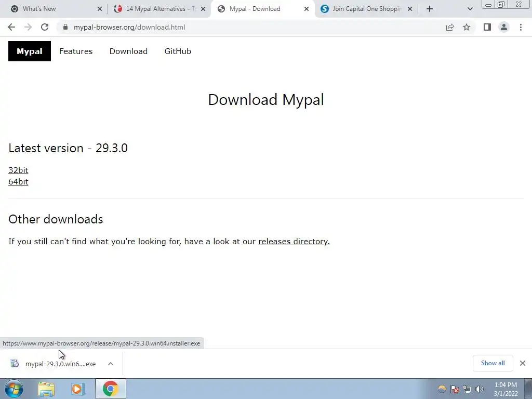Open Windows Explorer from taskbar

pyautogui.click(x=46, y=389)
